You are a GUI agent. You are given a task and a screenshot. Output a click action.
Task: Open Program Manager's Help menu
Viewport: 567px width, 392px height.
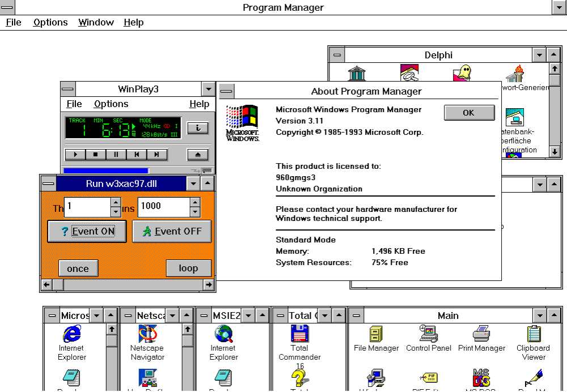[x=133, y=23]
